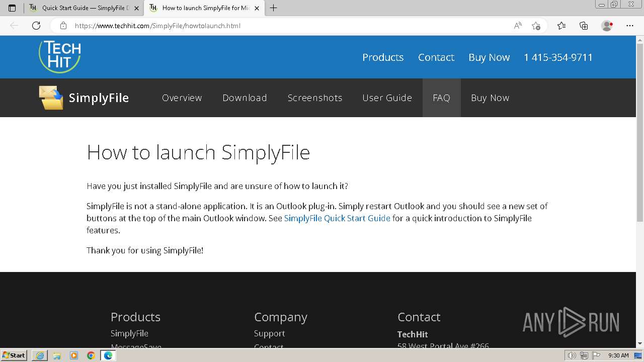Click SimplyFile under footer Products
The width and height of the screenshot is (644, 362).
[x=129, y=333]
